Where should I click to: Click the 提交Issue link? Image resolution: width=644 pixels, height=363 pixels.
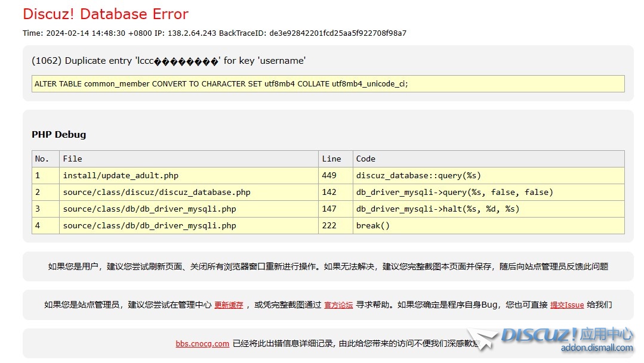567,305
